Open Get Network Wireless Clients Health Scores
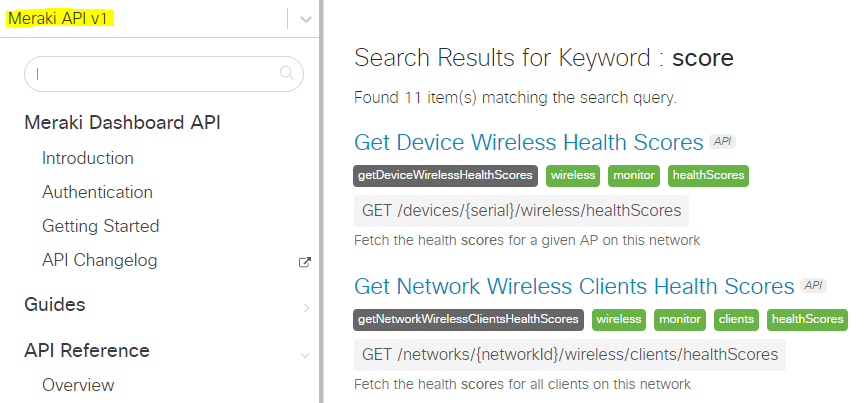This screenshot has width=866, height=403. [x=574, y=286]
